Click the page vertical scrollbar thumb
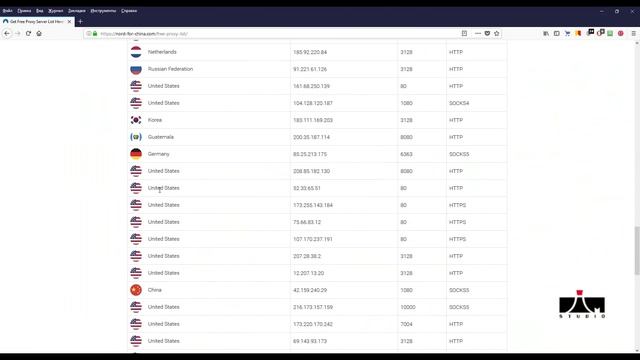This screenshot has width=640, height=360. (x=637, y=251)
